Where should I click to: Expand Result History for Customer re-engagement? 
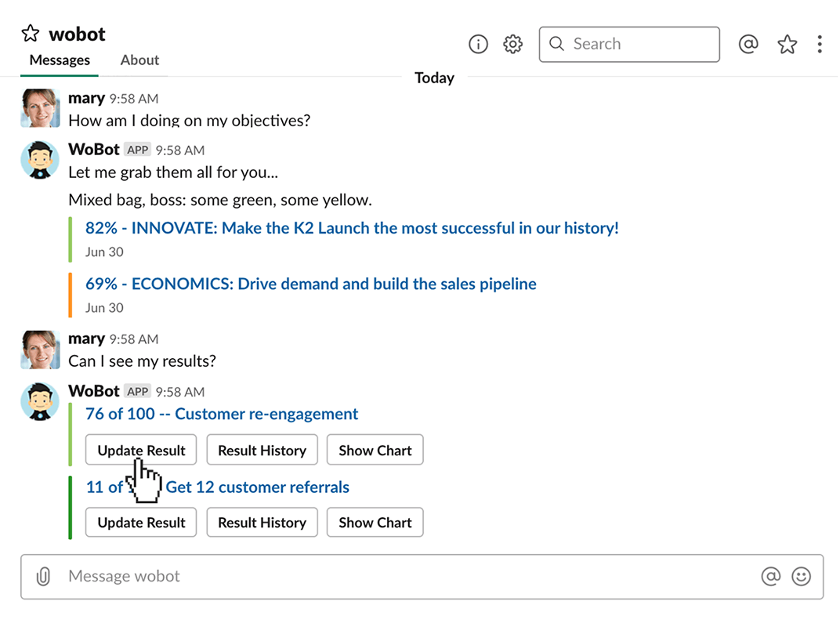(x=262, y=450)
